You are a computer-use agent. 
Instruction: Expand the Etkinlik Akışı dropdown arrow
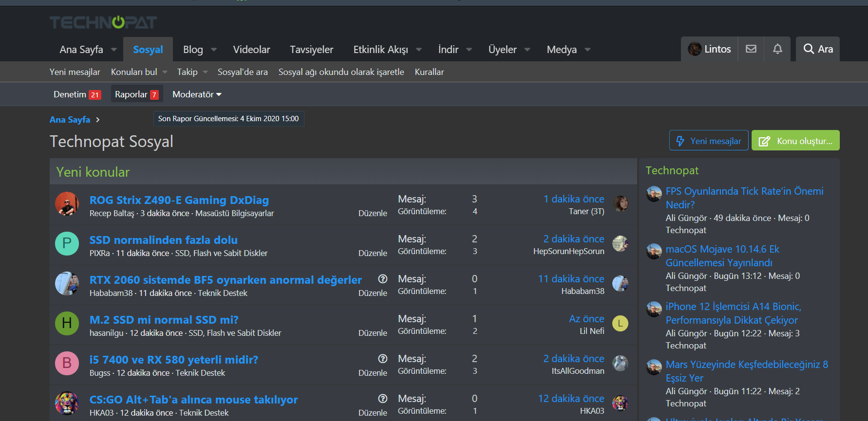419,50
